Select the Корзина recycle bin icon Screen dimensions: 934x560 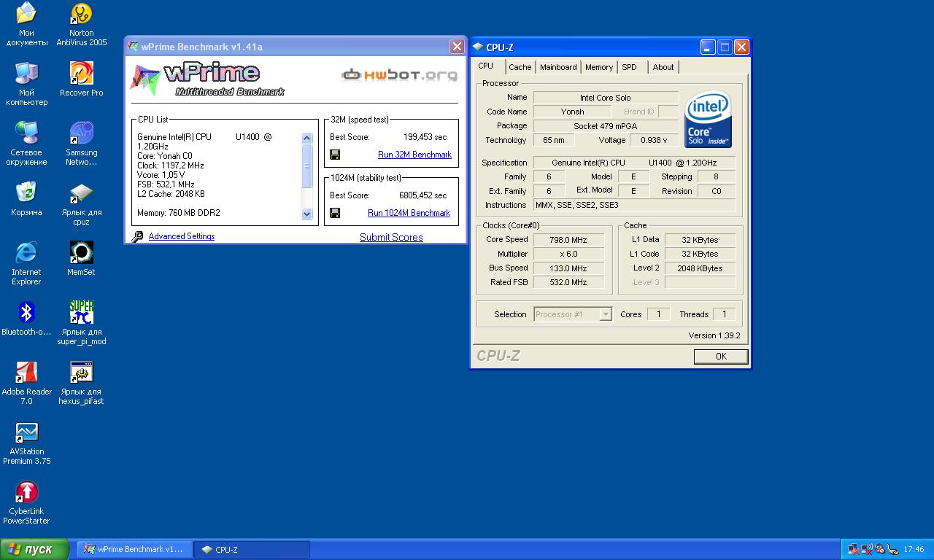pos(26,198)
